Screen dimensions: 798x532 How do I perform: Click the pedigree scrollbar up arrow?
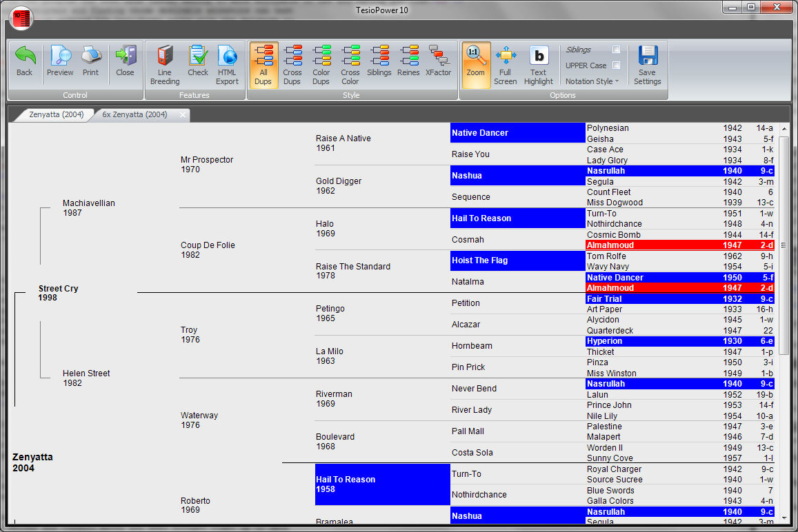[x=784, y=129]
